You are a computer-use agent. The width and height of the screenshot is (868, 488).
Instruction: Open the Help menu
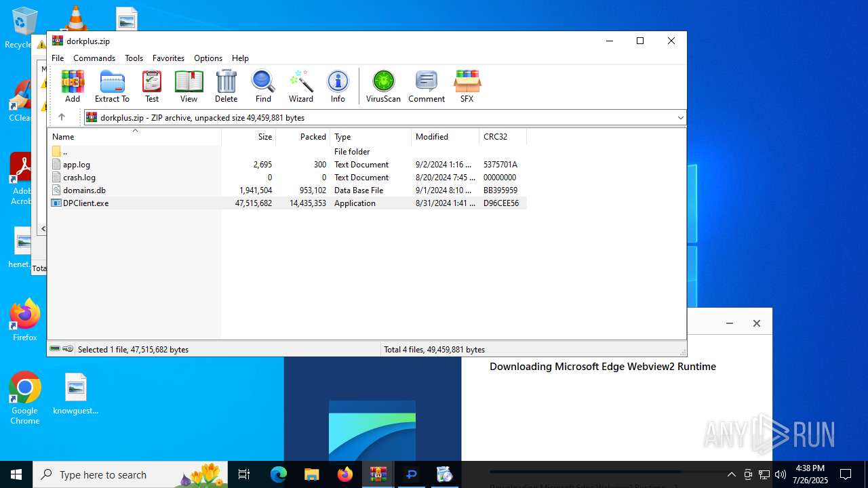click(x=240, y=58)
